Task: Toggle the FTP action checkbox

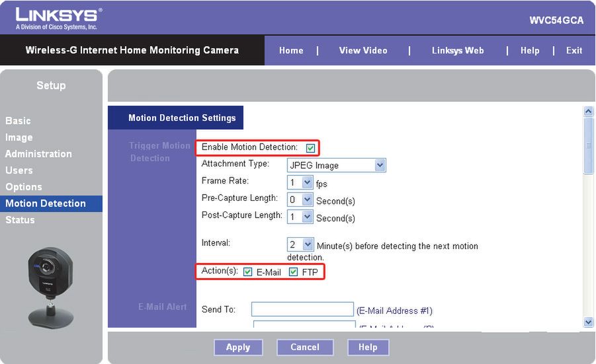Action: pos(293,272)
